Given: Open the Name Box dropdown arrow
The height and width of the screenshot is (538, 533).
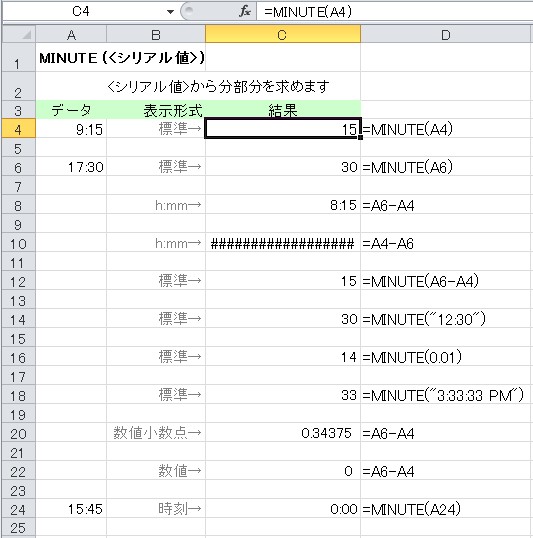Looking at the screenshot, I should [x=170, y=12].
